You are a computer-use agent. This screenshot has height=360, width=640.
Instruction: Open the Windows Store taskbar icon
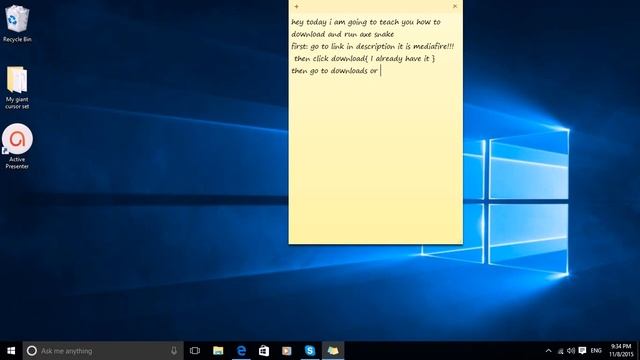point(264,351)
